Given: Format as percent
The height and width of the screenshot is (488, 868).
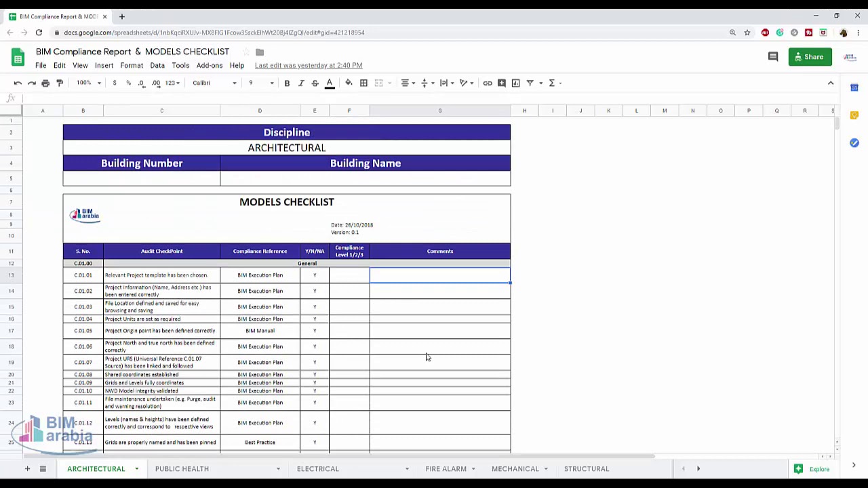Looking at the screenshot, I should click(x=128, y=83).
